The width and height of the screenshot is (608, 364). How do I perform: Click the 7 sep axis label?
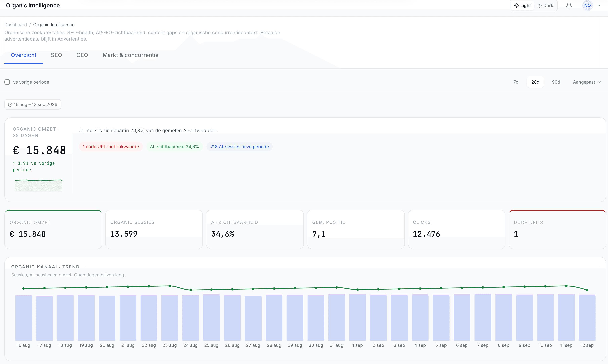coord(482,345)
